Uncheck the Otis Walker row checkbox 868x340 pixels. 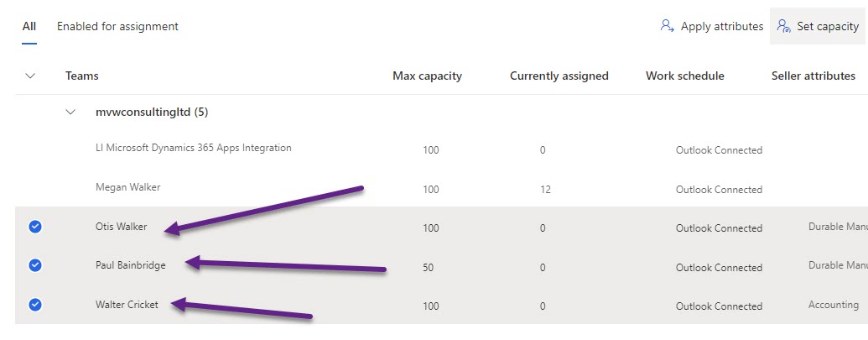[x=35, y=226]
